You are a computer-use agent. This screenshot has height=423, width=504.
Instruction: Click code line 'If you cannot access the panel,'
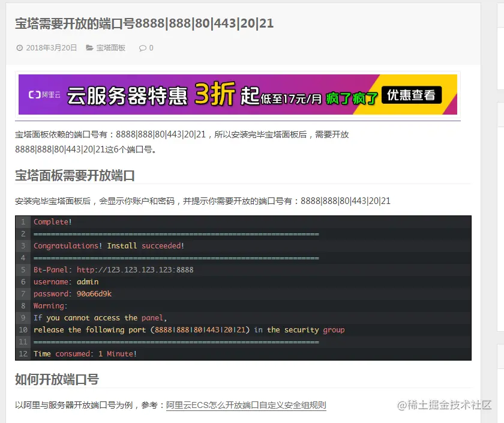coord(100,318)
